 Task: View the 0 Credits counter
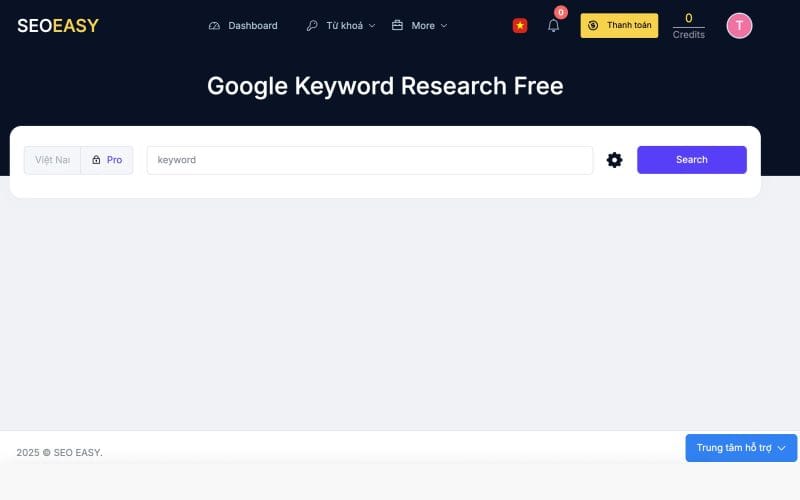[688, 26]
